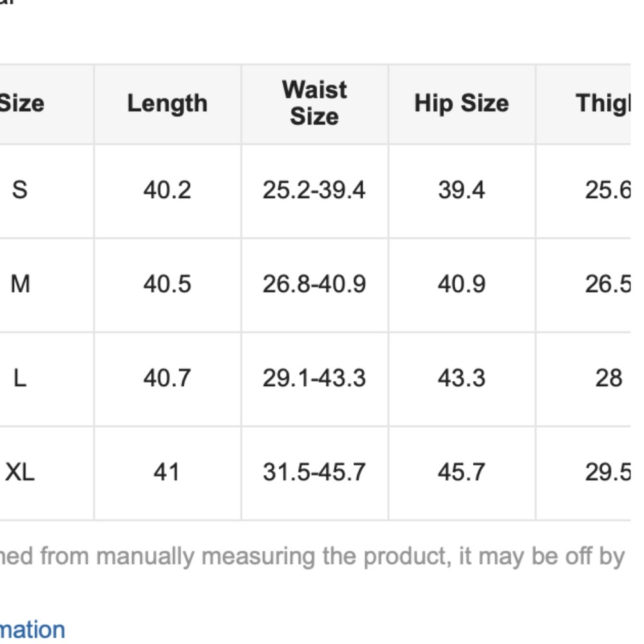Click the 40.7 length cell
The image size is (644, 644).
click(x=167, y=378)
